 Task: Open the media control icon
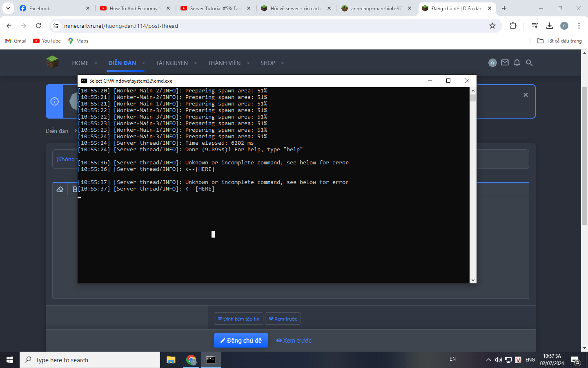[535, 26]
